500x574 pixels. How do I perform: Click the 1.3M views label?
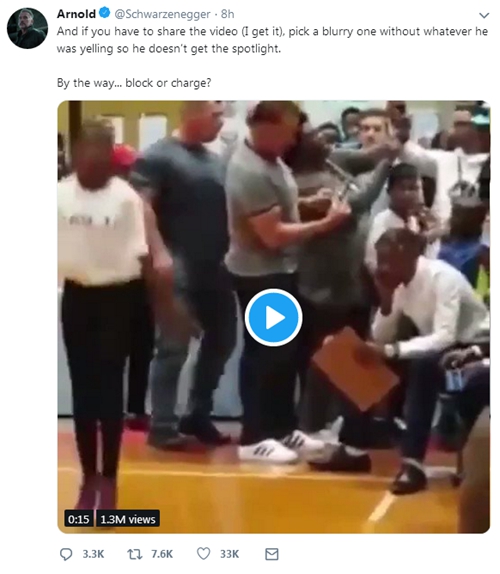(x=128, y=519)
